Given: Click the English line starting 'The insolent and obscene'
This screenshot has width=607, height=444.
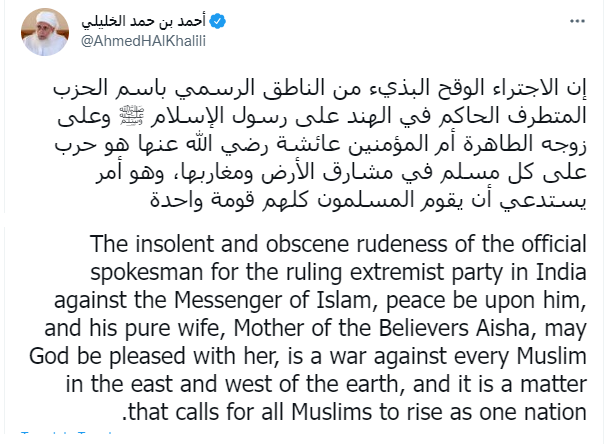Looking at the screenshot, I should pos(338,244).
